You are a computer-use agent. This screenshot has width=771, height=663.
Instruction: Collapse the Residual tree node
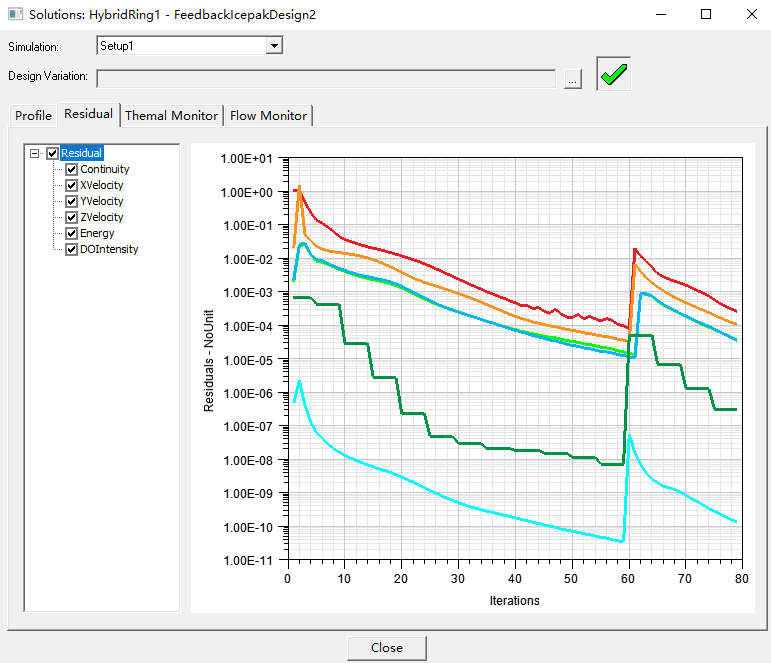tap(36, 153)
